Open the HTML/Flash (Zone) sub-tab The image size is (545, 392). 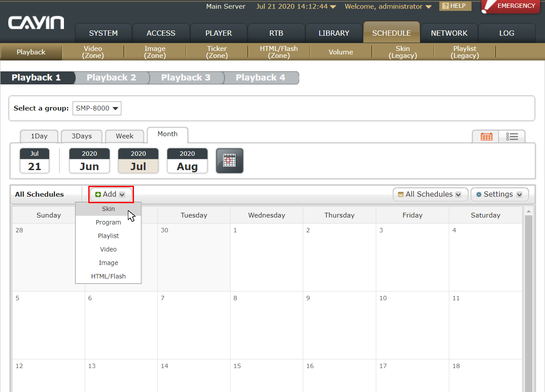click(x=279, y=52)
